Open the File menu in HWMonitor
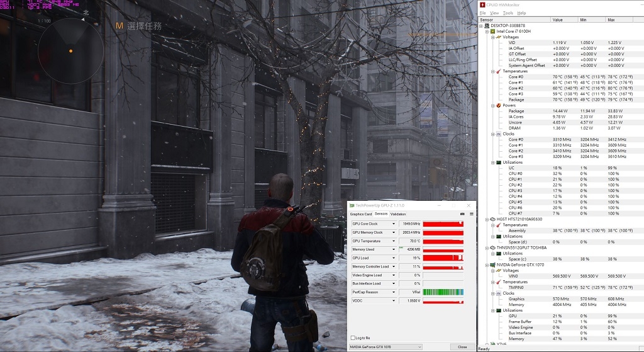Image resolution: width=644 pixels, height=352 pixels. [482, 13]
